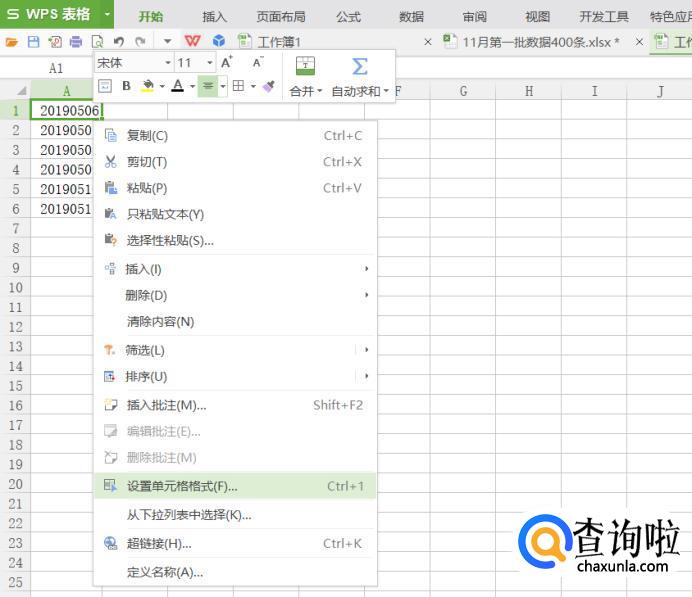Choose 定义名称(A)... menu entry
This screenshot has height=597, width=692.
235,572
